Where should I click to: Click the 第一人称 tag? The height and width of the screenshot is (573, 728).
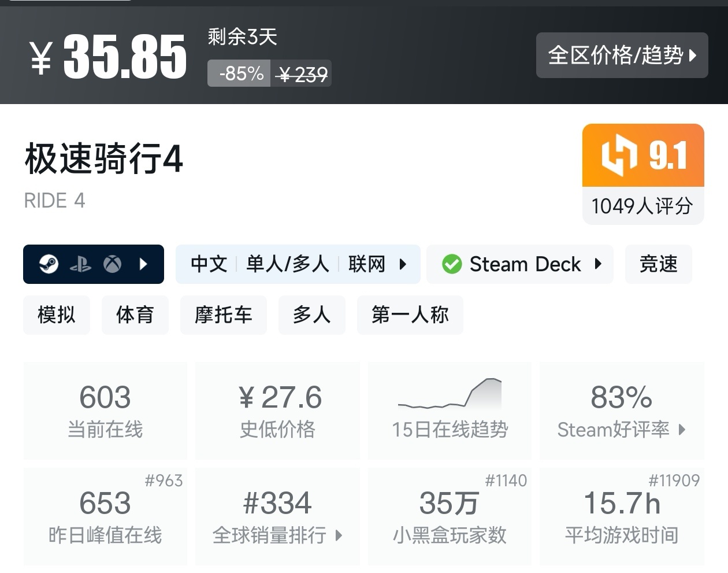tap(410, 315)
